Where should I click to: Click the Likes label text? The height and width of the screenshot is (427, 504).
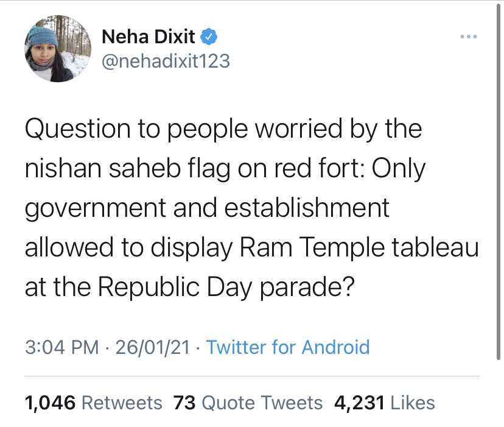click(413, 403)
